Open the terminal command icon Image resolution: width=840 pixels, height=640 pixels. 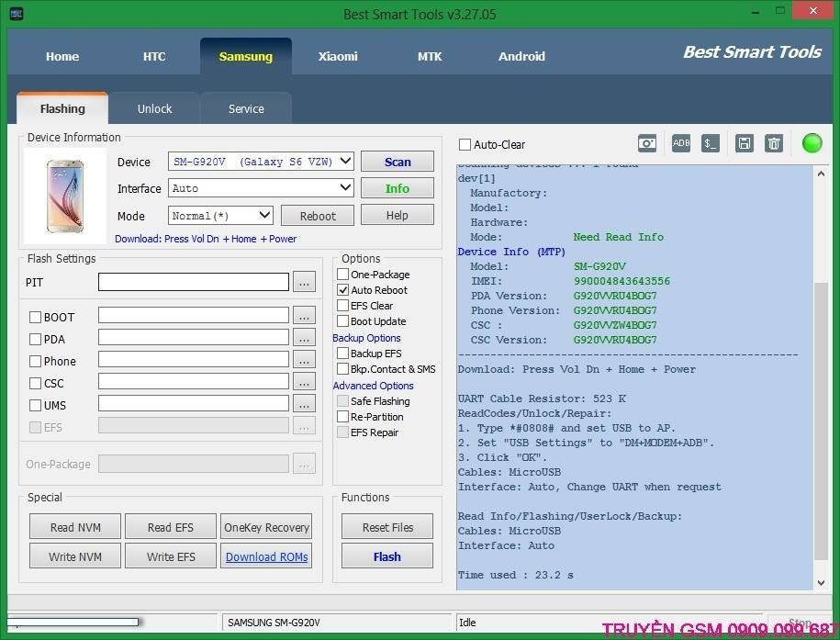click(711, 143)
